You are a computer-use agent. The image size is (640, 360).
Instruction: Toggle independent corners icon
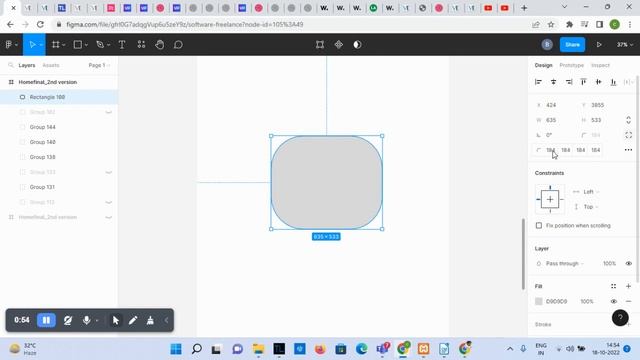[x=629, y=135]
